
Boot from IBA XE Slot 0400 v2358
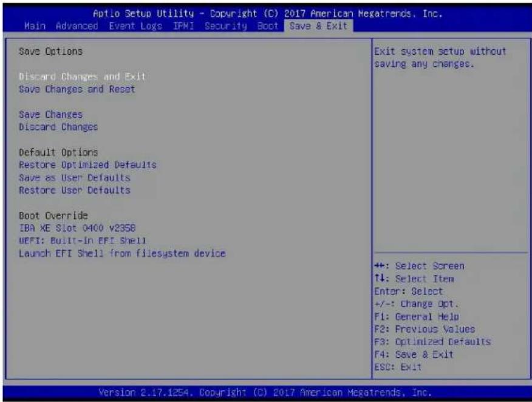pyautogui.click(x=77, y=228)
